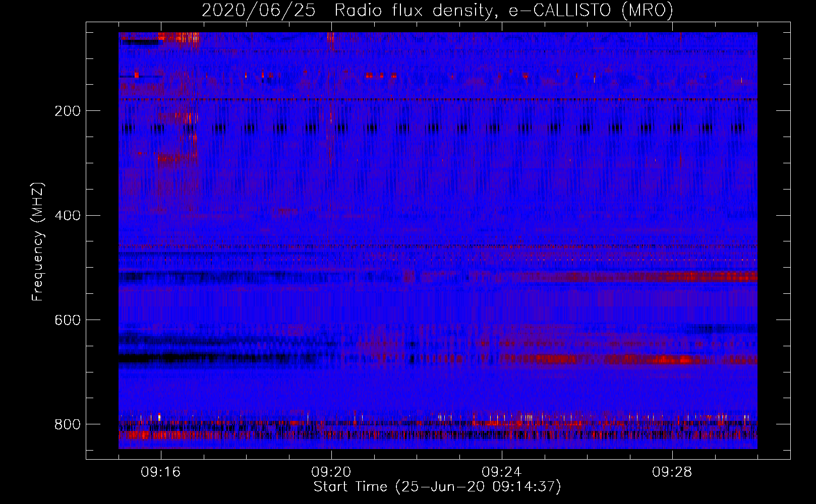The image size is (816, 504).
Task: Click the "Start Time (25-Jun-20 09:14:37)" x-axis label
Action: coord(437,487)
